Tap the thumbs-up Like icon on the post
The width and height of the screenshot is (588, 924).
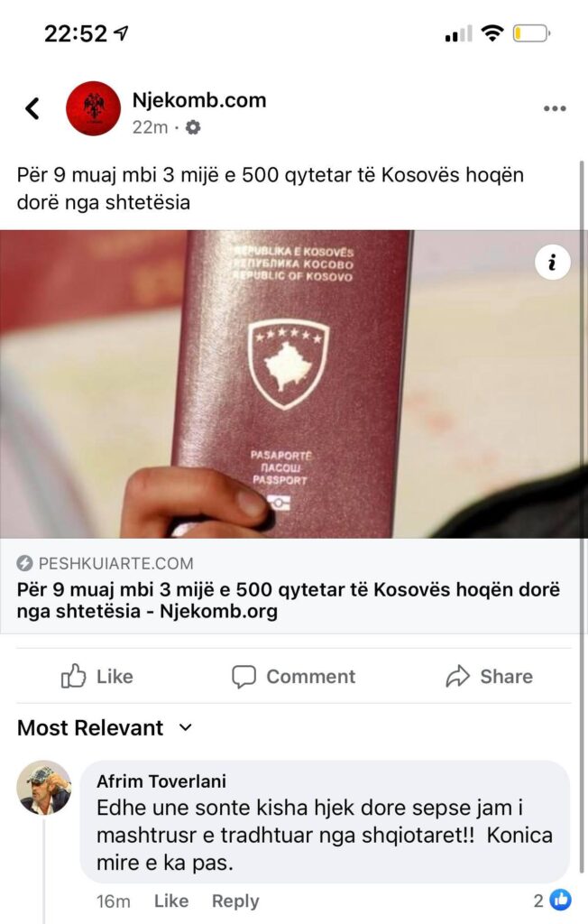coord(73,676)
